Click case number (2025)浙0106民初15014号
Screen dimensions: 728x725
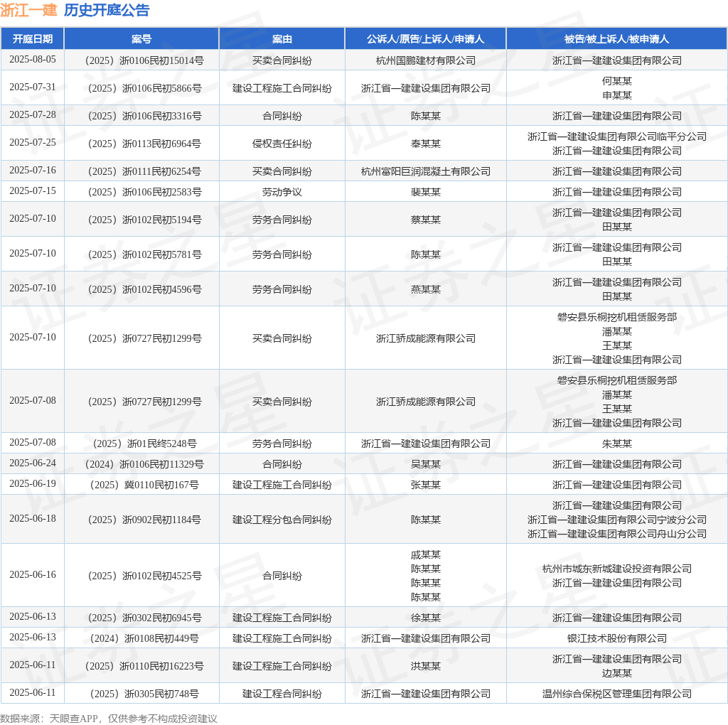(144, 60)
